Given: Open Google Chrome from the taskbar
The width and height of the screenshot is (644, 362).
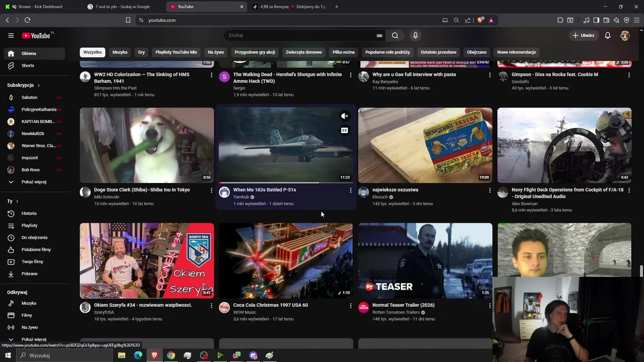Looking at the screenshot, I should (x=171, y=355).
